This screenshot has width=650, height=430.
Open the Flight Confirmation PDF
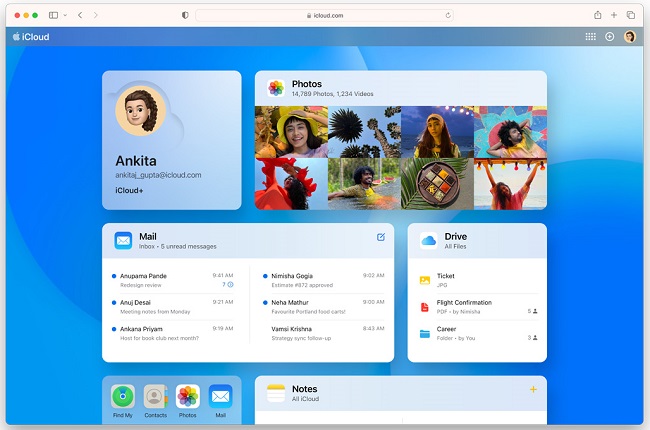(x=478, y=307)
